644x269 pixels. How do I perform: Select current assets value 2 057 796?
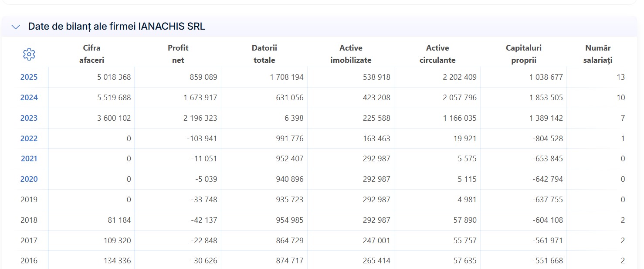[x=460, y=98]
